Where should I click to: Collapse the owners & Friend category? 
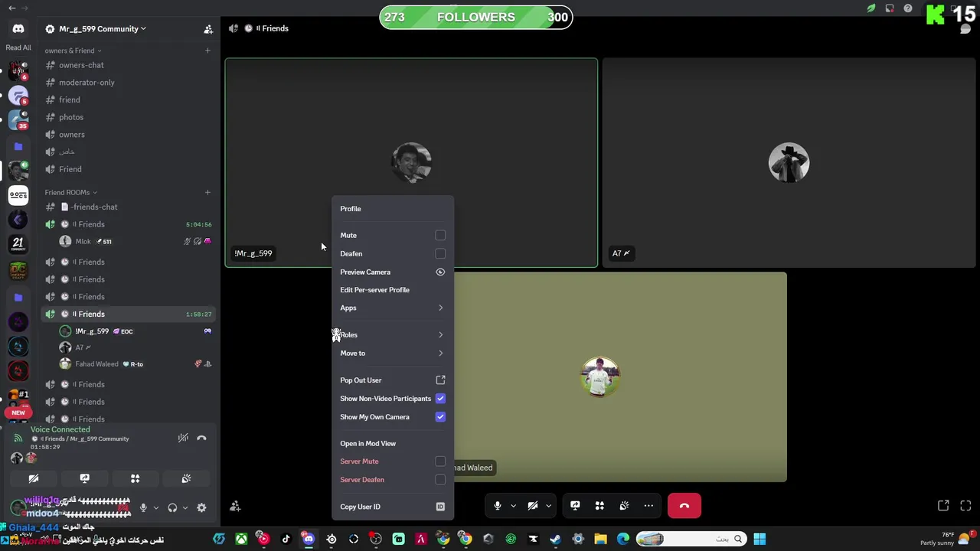click(x=72, y=51)
